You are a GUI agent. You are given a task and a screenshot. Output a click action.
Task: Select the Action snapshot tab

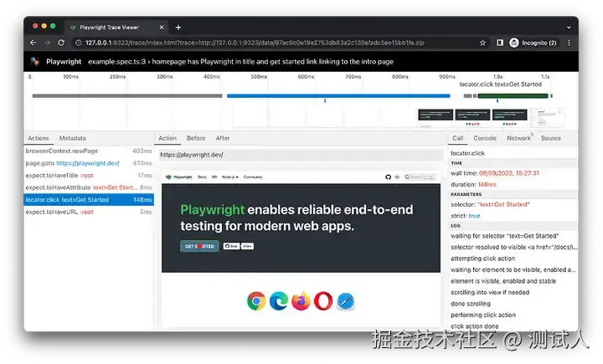click(x=167, y=138)
